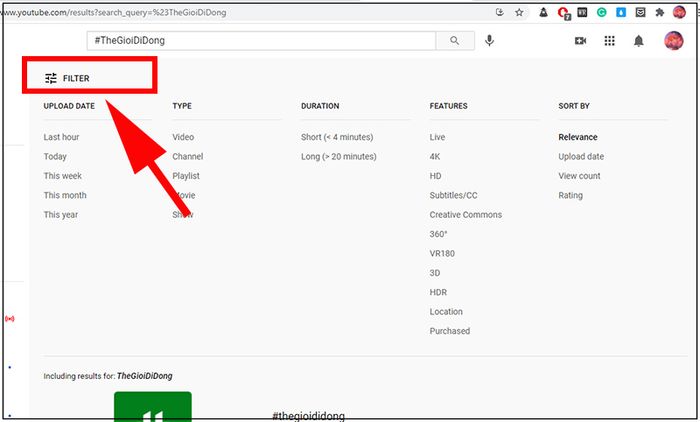700x422 pixels.
Task: Start voice search with microphone icon
Action: [489, 41]
